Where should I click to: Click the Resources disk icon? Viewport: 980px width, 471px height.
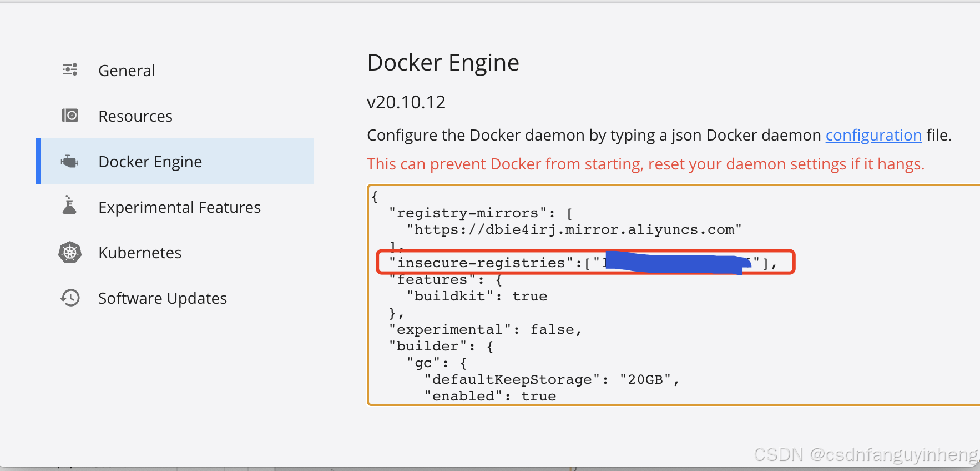[70, 116]
